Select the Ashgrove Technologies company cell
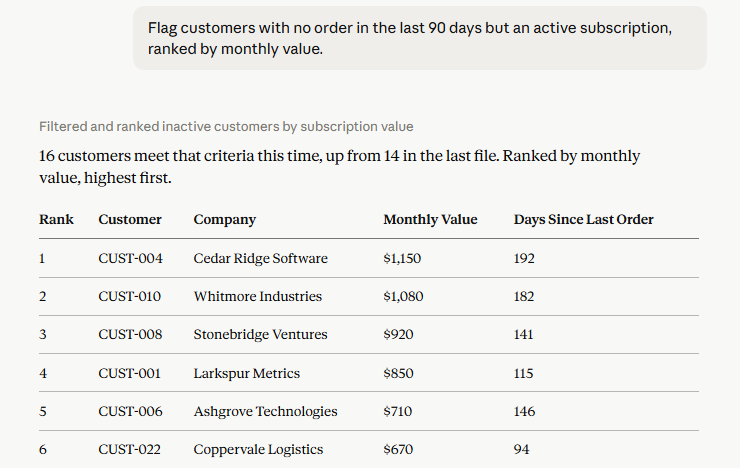740x468 pixels. [265, 411]
